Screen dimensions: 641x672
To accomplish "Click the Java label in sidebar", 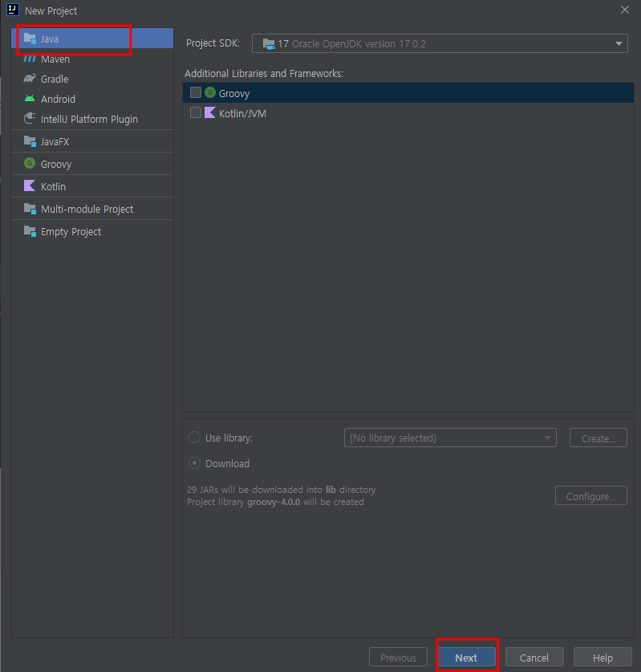I will click(x=50, y=39).
